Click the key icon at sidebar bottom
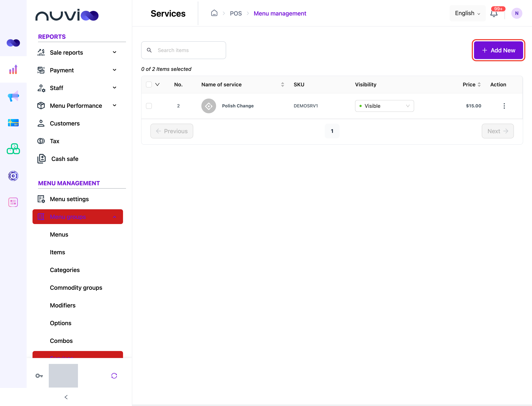The image size is (532, 406). click(x=39, y=376)
